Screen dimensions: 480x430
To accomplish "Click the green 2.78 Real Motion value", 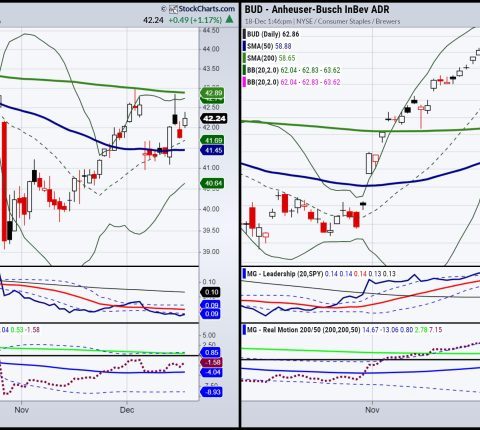I will (420, 330).
